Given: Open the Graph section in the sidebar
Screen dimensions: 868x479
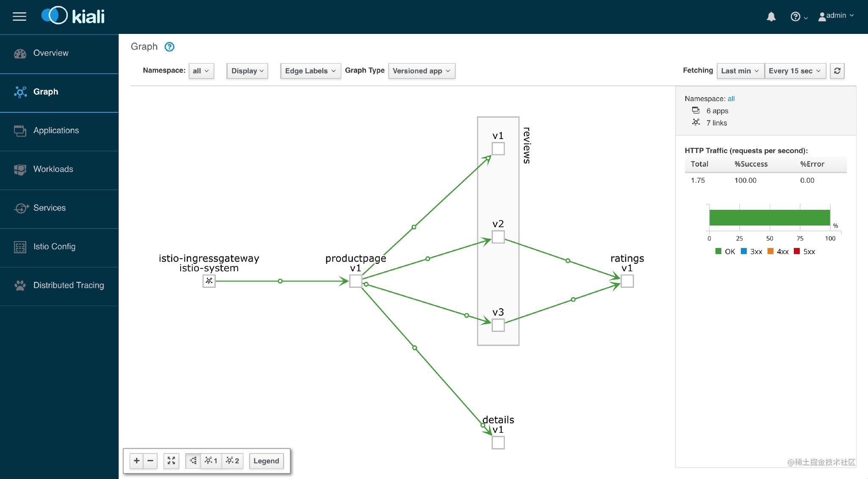Looking at the screenshot, I should 46,92.
